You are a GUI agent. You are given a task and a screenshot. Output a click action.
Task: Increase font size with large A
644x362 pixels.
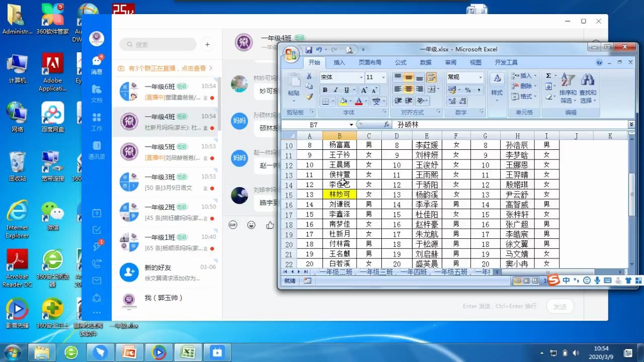[364, 90]
